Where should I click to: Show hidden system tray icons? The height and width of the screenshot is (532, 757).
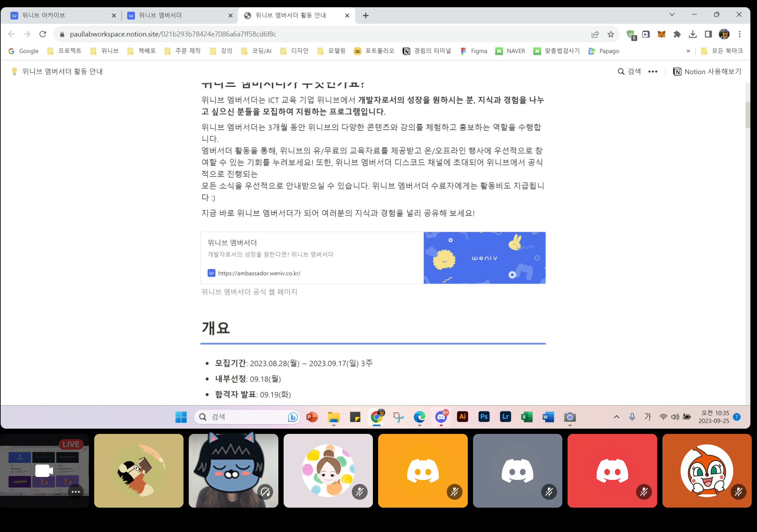tap(616, 417)
